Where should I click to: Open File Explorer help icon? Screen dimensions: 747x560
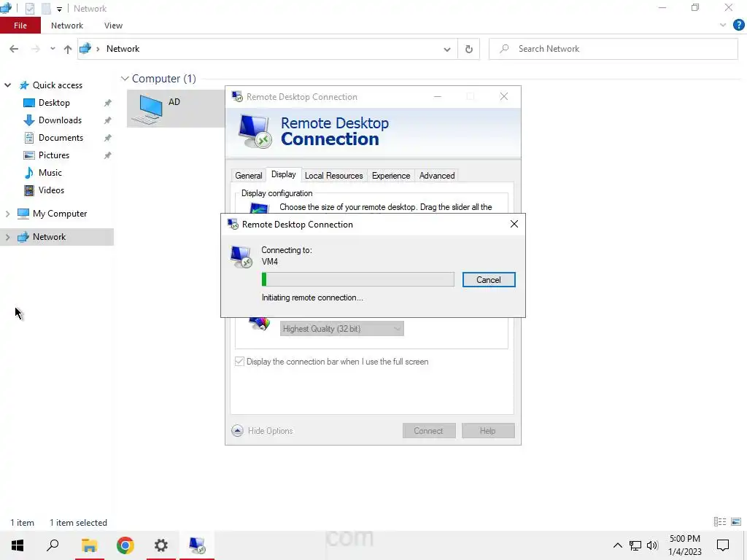click(x=738, y=26)
